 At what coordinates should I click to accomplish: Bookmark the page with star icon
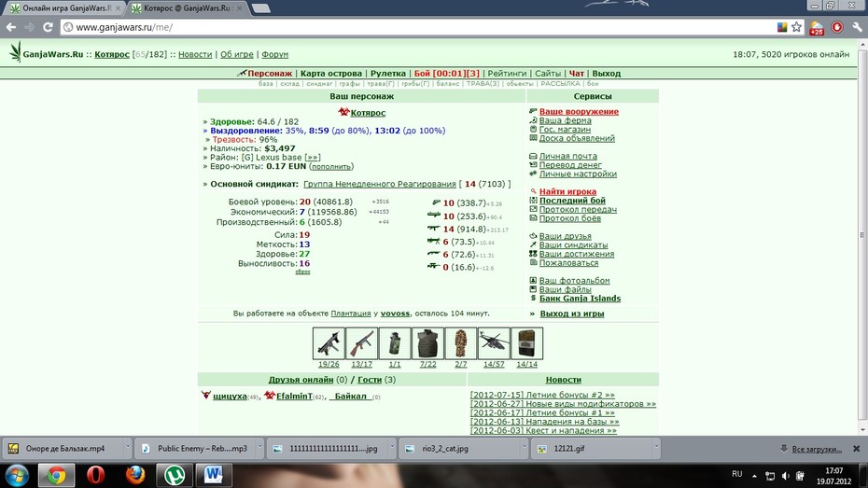coord(796,27)
